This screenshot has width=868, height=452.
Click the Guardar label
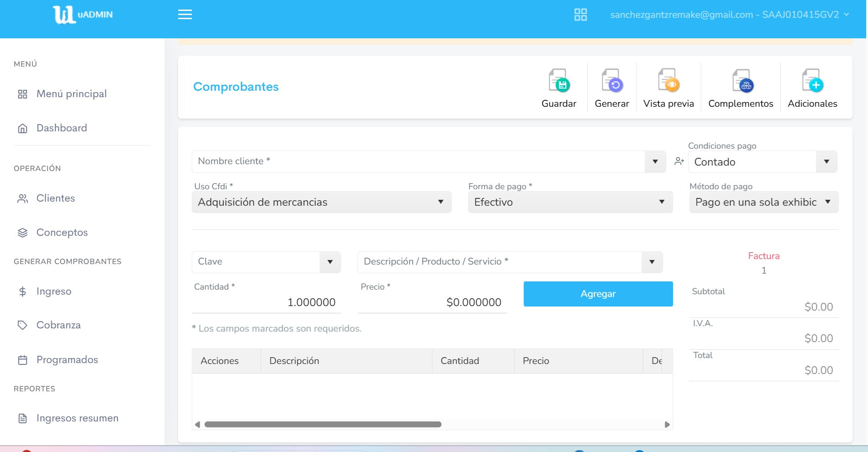tap(559, 104)
